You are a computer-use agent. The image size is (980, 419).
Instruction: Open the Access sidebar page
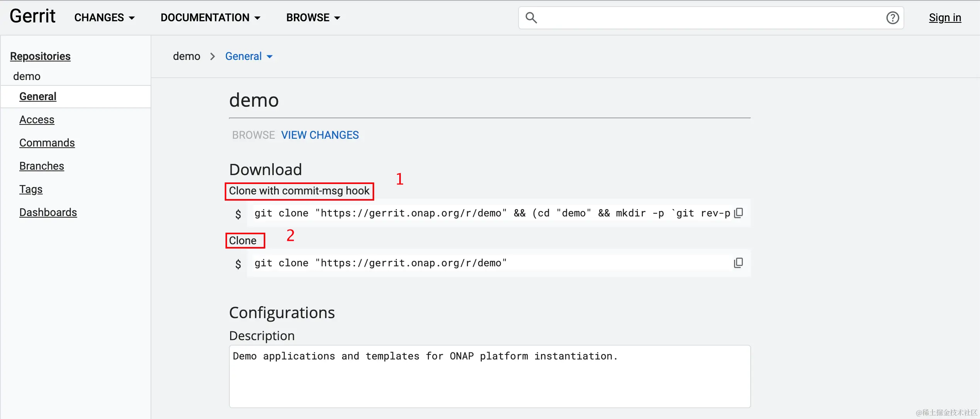(x=37, y=120)
